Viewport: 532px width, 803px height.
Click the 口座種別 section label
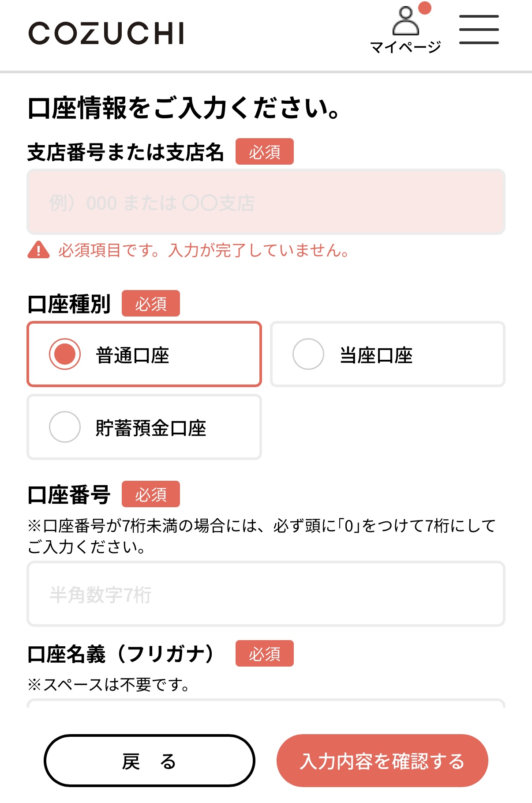point(69,304)
